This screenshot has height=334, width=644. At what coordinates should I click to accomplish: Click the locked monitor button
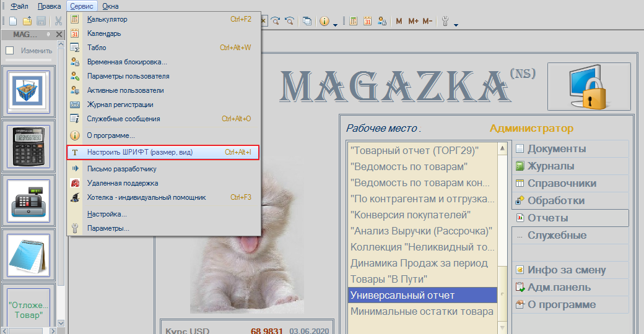(589, 87)
